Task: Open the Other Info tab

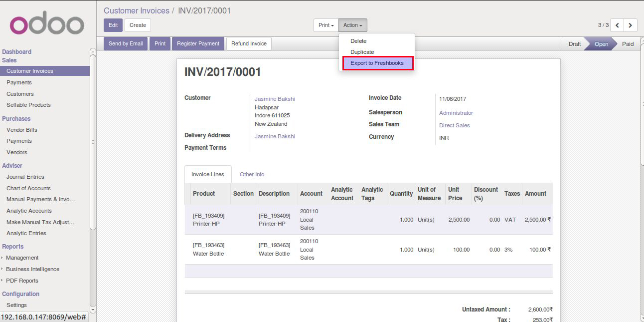Action: (x=252, y=174)
